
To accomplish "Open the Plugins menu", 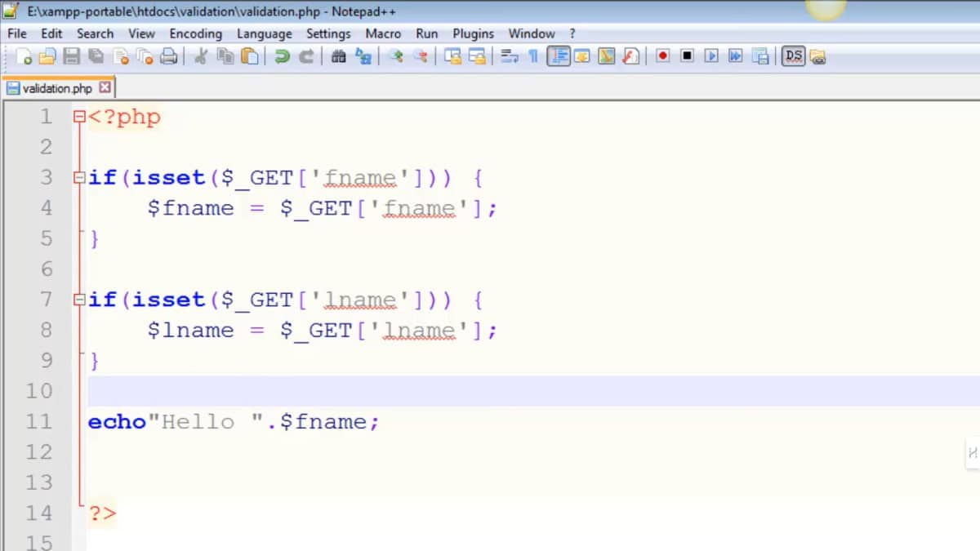I will click(473, 33).
